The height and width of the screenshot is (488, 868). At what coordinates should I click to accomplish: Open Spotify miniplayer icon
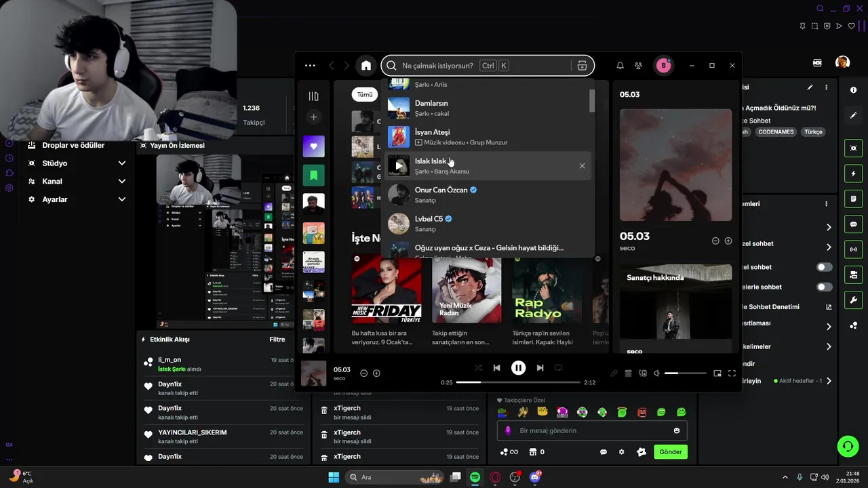click(x=717, y=373)
